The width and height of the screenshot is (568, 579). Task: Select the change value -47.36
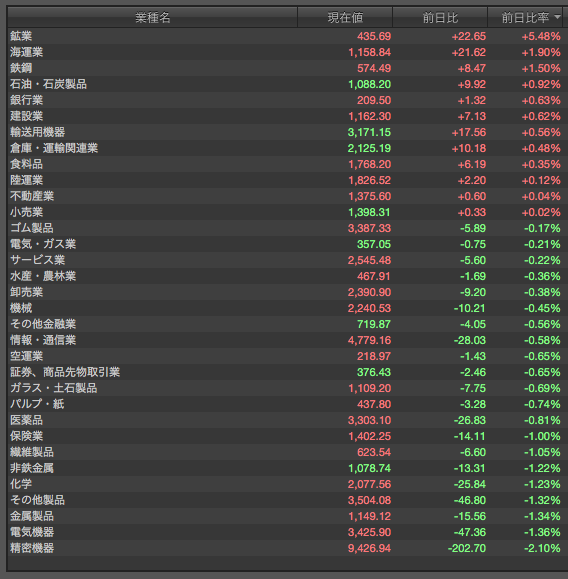(x=470, y=532)
